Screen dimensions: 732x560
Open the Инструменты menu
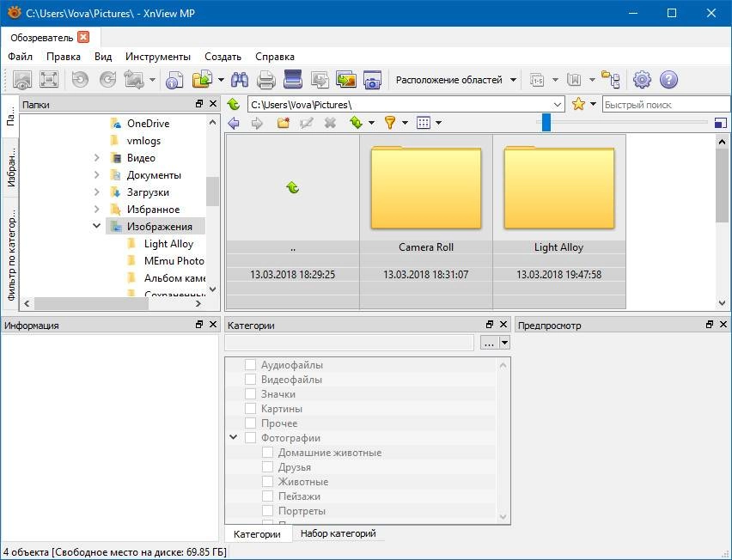(158, 57)
